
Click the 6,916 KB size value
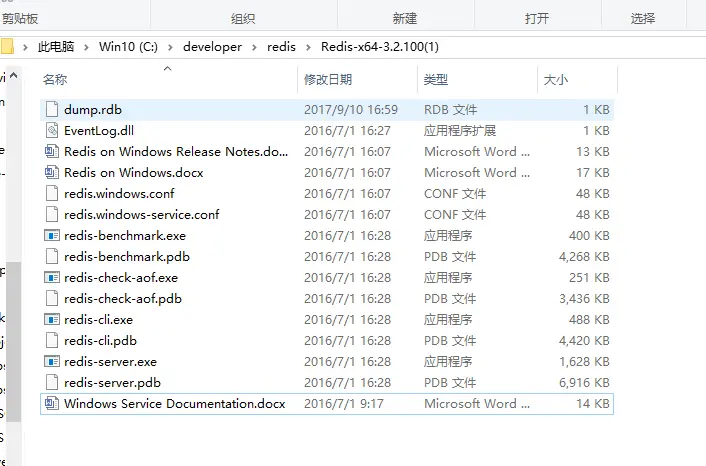click(x=584, y=383)
